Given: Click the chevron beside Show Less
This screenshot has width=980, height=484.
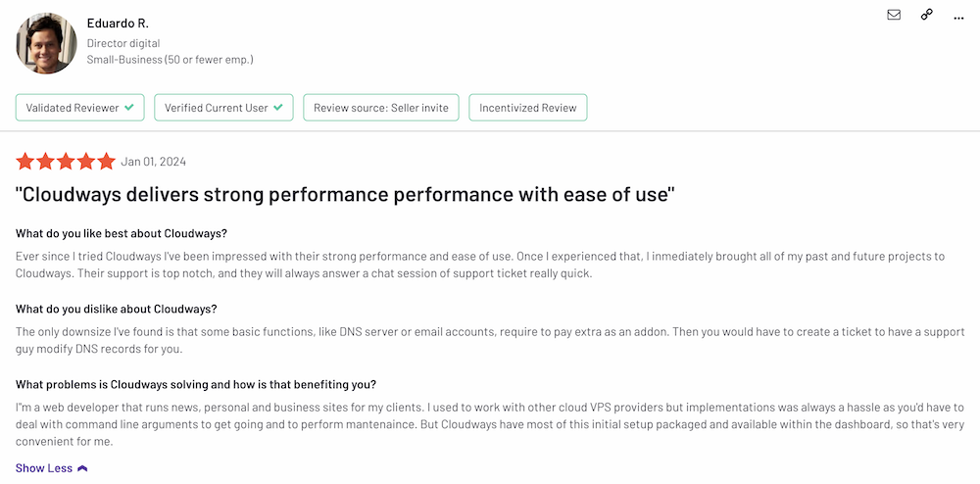Looking at the screenshot, I should 82,468.
